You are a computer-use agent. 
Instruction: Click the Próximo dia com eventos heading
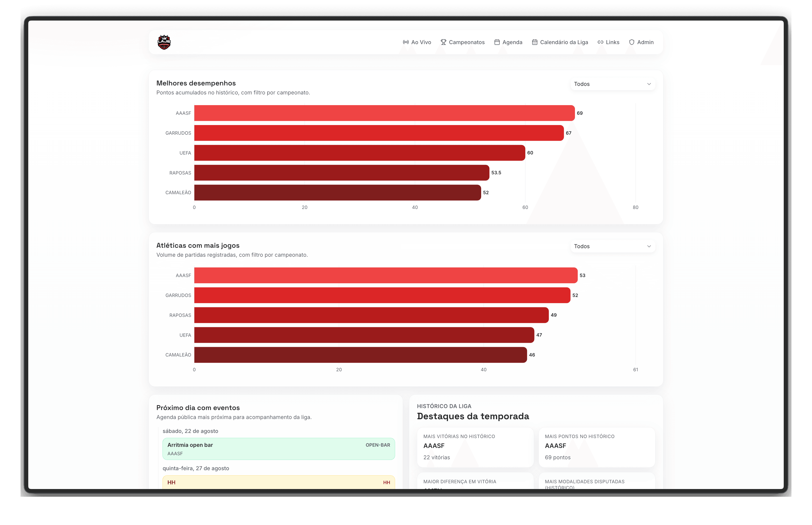(198, 408)
